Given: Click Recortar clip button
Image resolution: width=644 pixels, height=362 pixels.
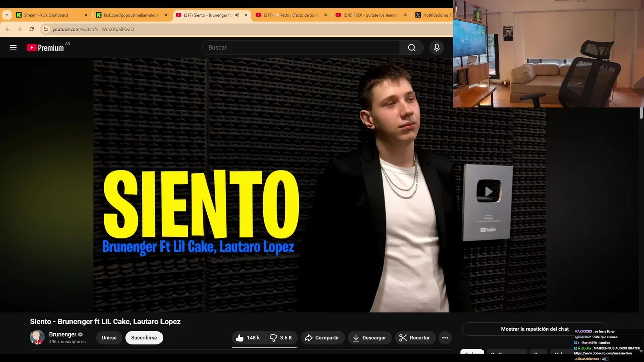Looking at the screenshot, I should 415,338.
